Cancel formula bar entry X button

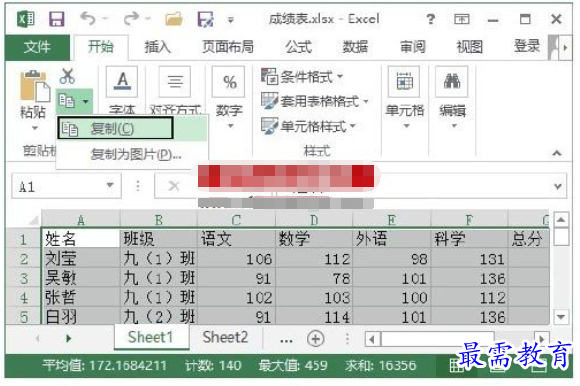coord(174,186)
